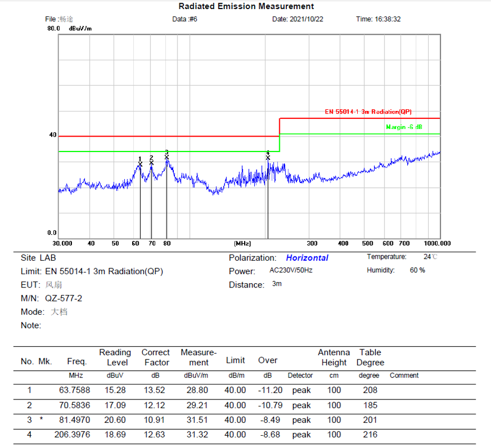Click frequency cell 63.7588
Viewport: 491px width, 448px height.
click(x=75, y=390)
